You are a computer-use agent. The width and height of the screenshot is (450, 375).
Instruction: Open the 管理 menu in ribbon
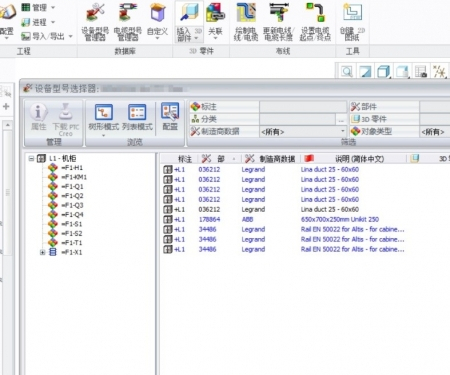click(x=38, y=7)
